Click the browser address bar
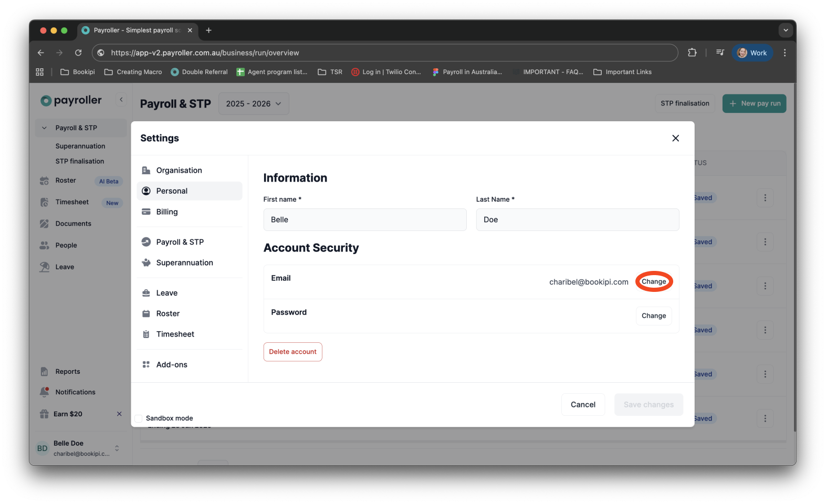Image resolution: width=826 pixels, height=504 pixels. tap(385, 52)
